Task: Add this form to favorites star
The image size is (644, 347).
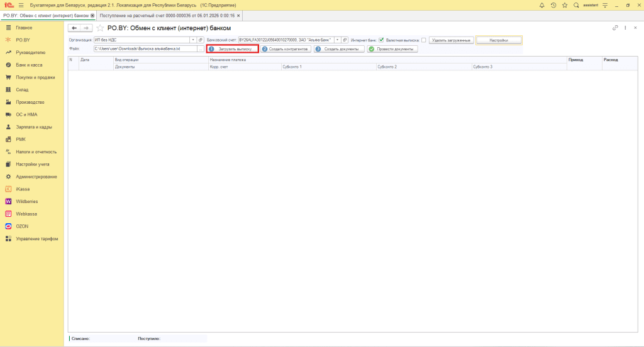Action: [100, 28]
